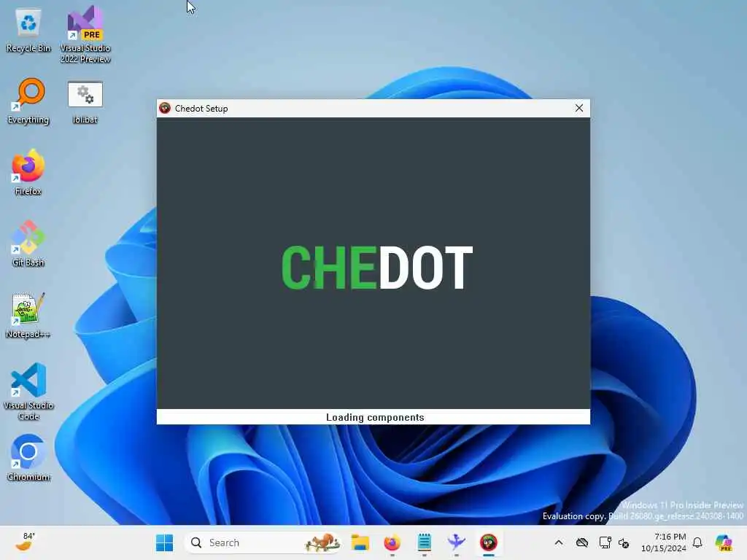This screenshot has width=747, height=560.
Task: Click the muted volume tray icon
Action: (x=624, y=542)
